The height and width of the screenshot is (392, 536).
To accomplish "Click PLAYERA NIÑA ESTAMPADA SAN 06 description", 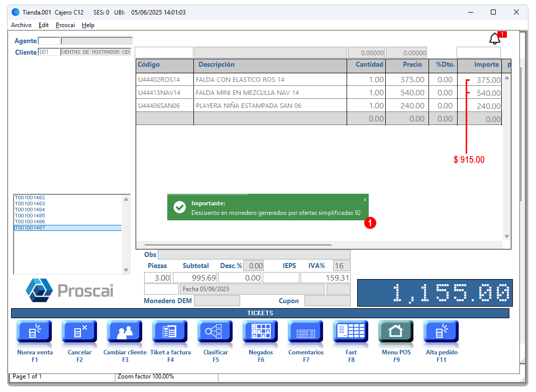I will point(249,106).
